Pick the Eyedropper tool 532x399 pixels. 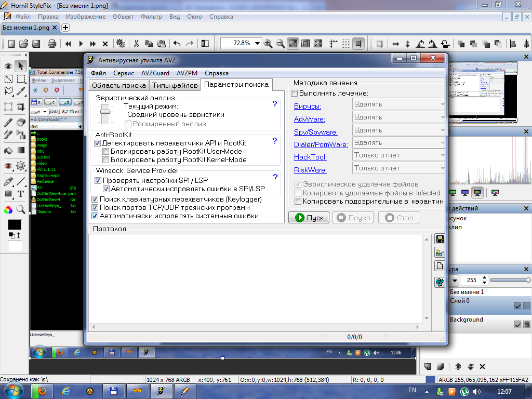coord(21,91)
